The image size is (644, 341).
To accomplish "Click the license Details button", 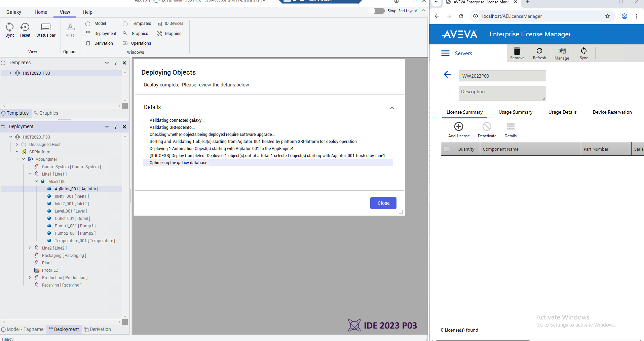I will pyautogui.click(x=510, y=130).
